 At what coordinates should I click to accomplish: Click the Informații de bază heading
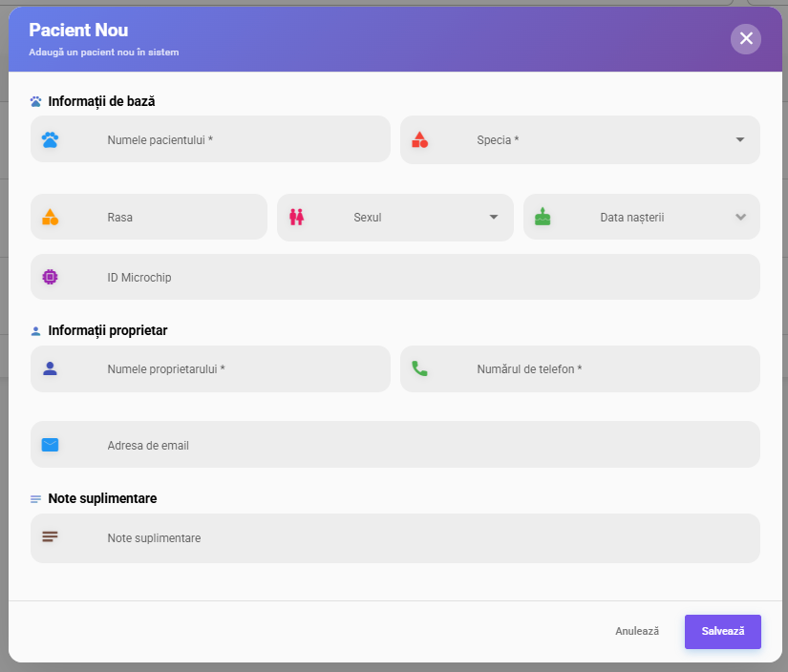point(101,101)
